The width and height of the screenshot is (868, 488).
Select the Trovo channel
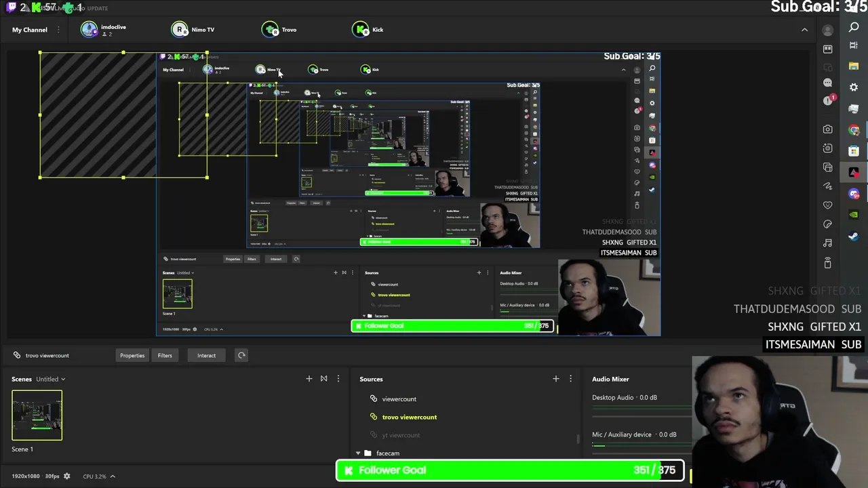pos(279,30)
